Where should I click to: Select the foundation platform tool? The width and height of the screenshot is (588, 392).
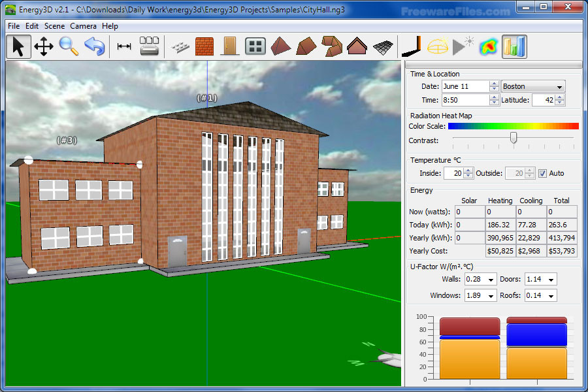tap(180, 47)
